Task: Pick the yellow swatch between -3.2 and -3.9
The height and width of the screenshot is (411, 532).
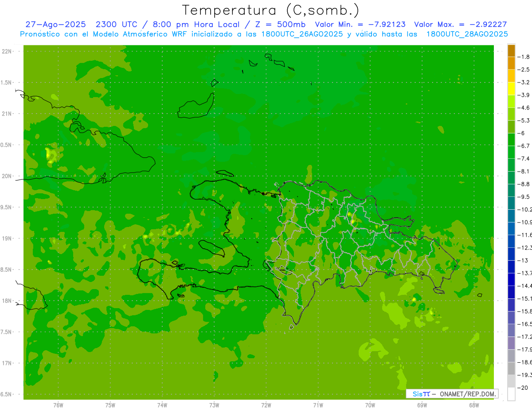Action: click(511, 89)
